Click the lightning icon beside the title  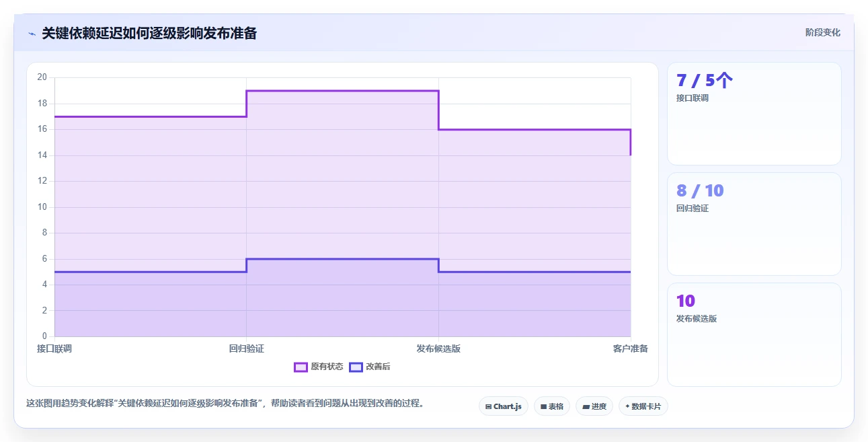click(x=32, y=33)
